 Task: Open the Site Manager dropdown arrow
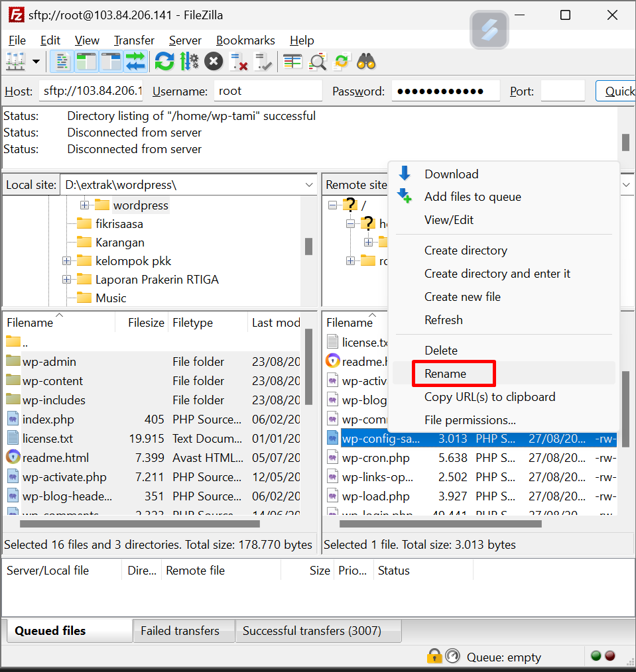[x=36, y=62]
